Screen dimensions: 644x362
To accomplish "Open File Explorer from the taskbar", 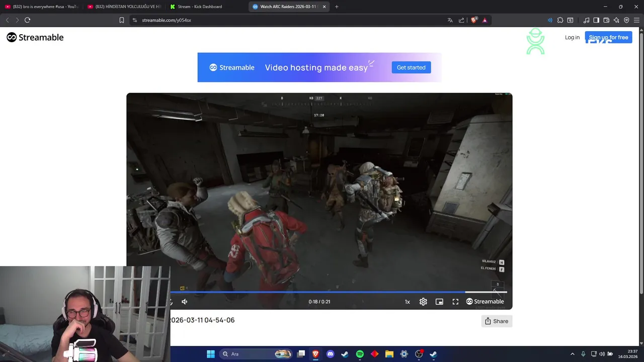I will (389, 354).
